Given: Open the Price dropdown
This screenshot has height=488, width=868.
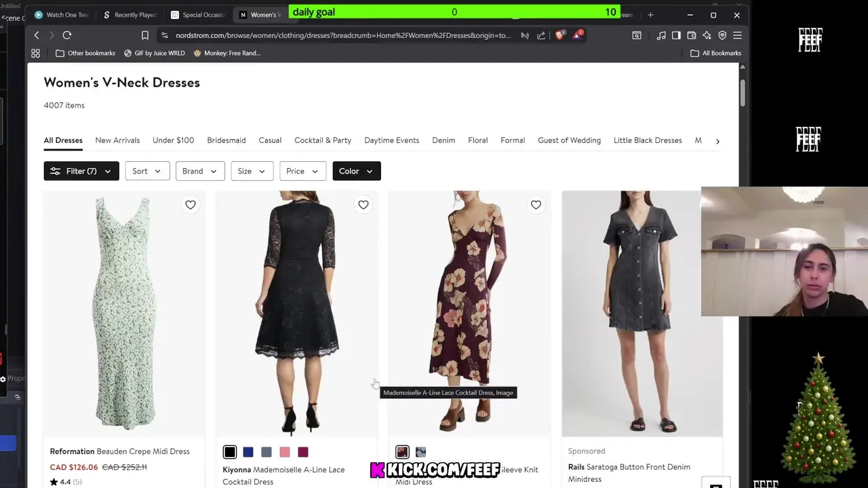Looking at the screenshot, I should tap(302, 171).
